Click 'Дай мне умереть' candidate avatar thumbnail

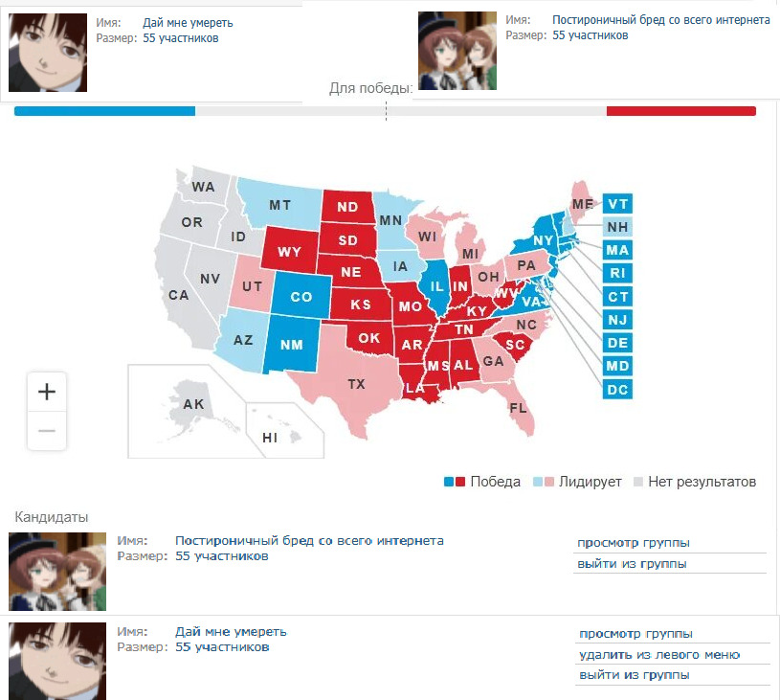[x=57, y=661]
